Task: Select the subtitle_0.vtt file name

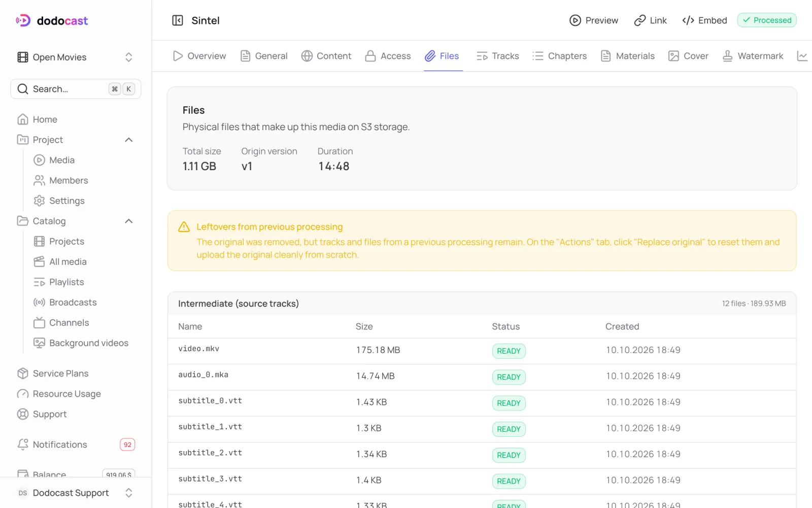Action: pyautogui.click(x=210, y=401)
